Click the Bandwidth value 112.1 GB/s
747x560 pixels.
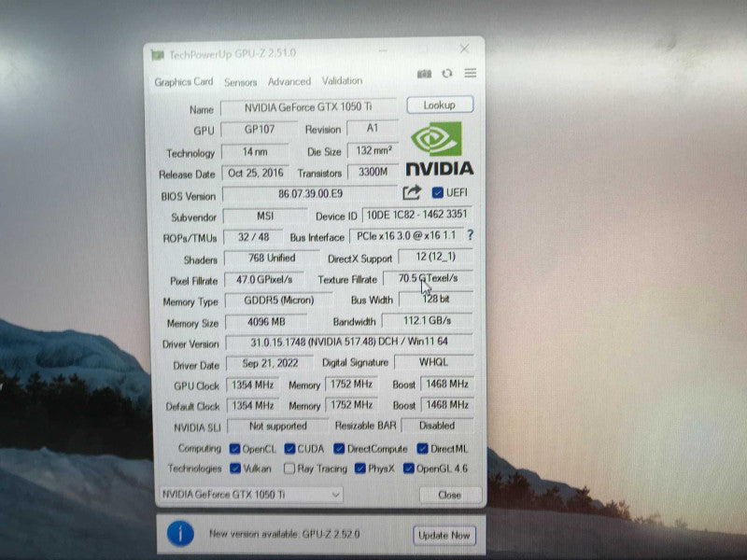[x=428, y=320]
